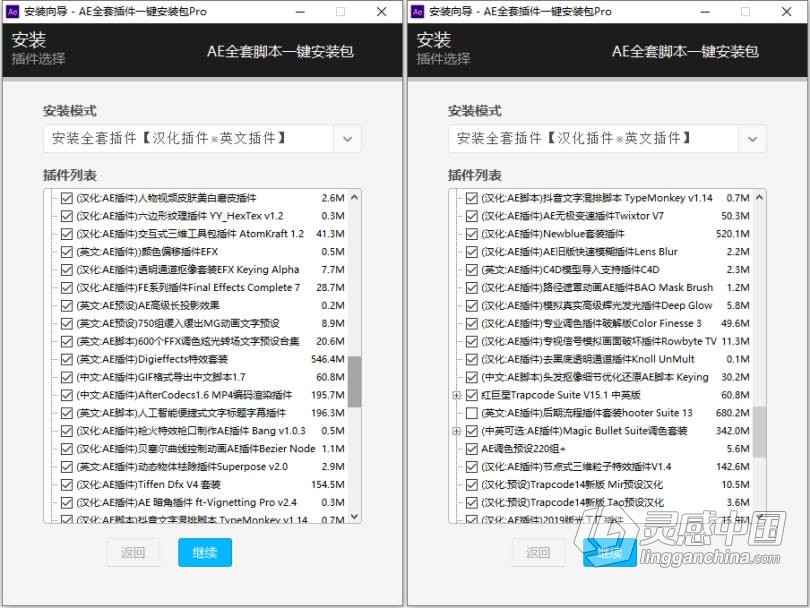The height and width of the screenshot is (608, 810).
Task: Toggle Color Finesse 3 plugin checkbox
Action: (x=472, y=323)
